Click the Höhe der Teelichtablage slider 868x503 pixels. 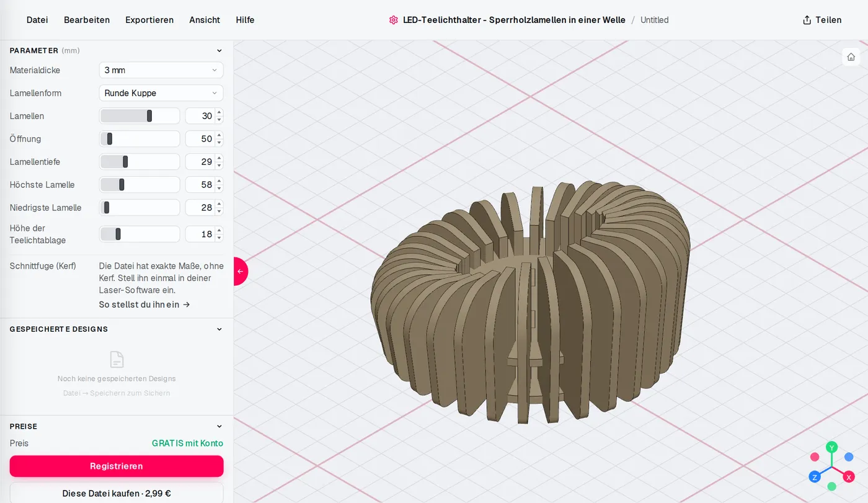tap(139, 234)
